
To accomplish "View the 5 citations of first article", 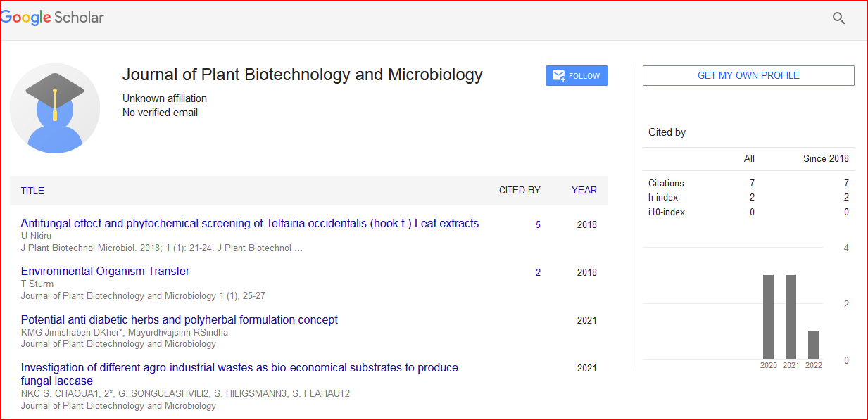I will [x=538, y=225].
